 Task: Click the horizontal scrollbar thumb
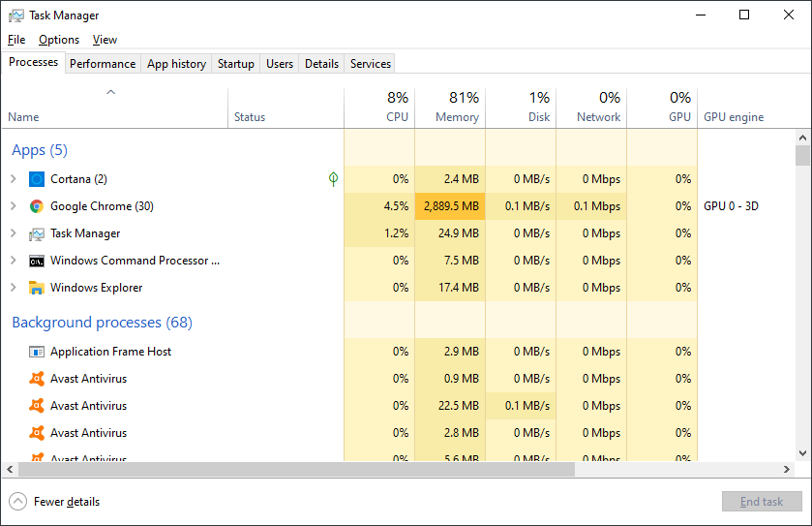(297, 470)
